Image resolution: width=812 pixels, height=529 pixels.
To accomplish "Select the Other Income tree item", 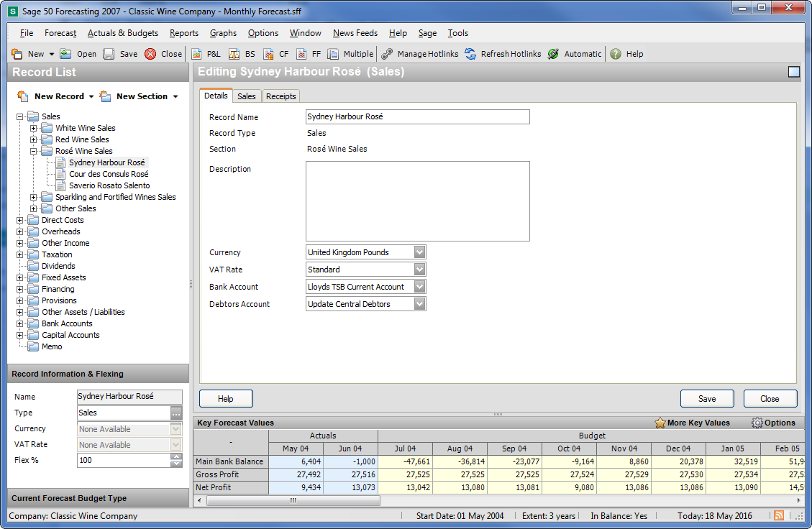I will point(65,243).
